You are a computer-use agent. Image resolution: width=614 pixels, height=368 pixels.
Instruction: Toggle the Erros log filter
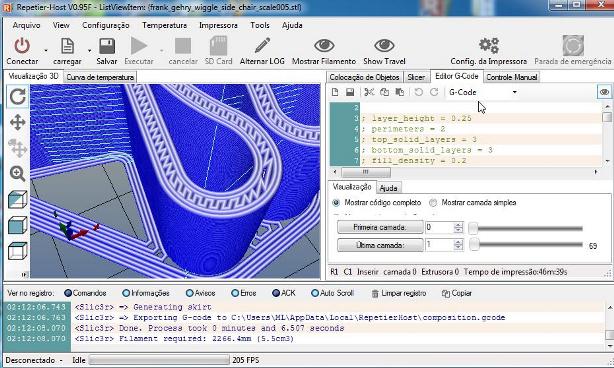[235, 293]
